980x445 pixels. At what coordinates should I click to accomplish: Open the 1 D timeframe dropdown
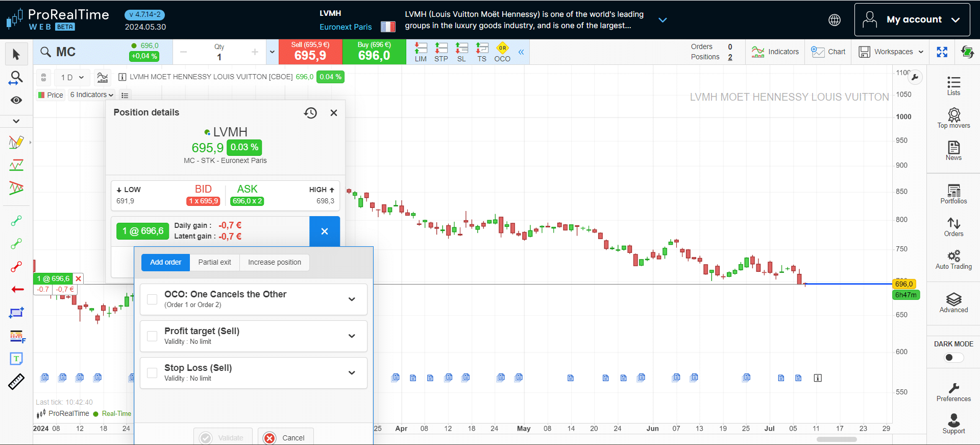(x=72, y=77)
